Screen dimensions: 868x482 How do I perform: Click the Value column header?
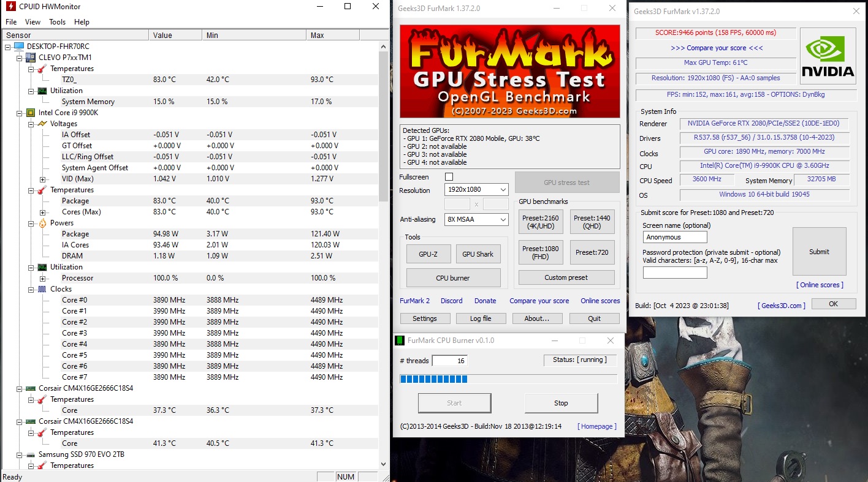pos(175,35)
